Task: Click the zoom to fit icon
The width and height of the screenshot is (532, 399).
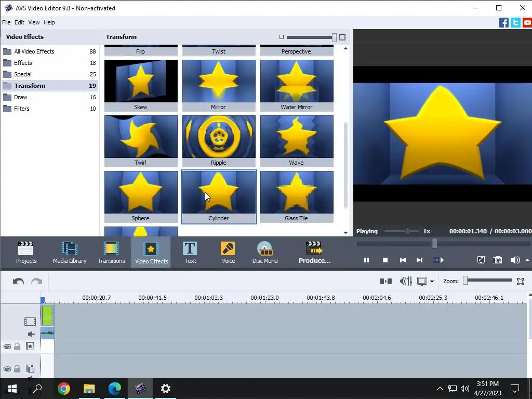Action: tap(521, 281)
